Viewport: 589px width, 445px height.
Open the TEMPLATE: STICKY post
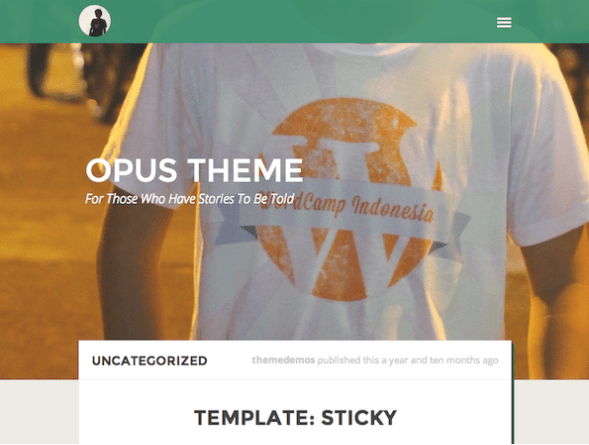[x=295, y=418]
